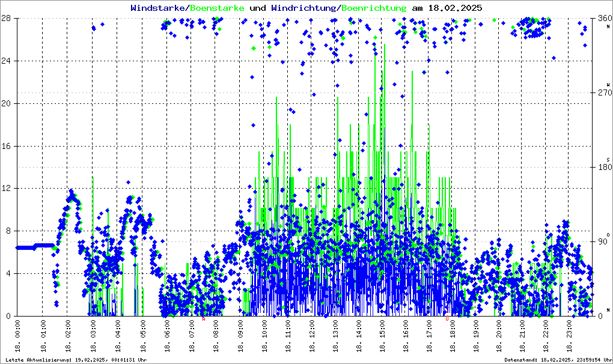The height and width of the screenshot is (364, 613).
Task: Click the left axis value 12
Action: point(5,188)
